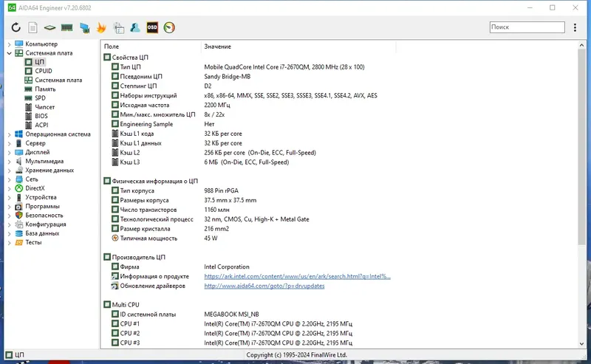Expand the Дисплей tree node

tap(9, 152)
